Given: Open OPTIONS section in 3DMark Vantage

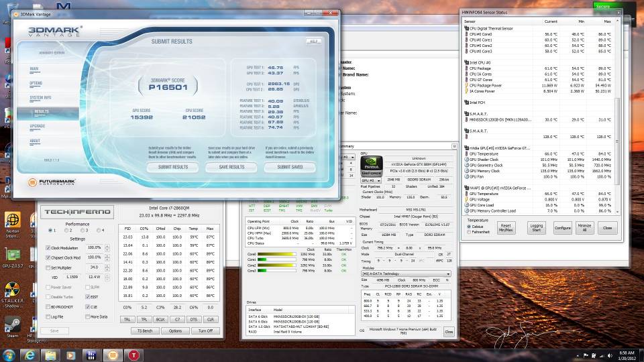Looking at the screenshot, I should coord(36,83).
